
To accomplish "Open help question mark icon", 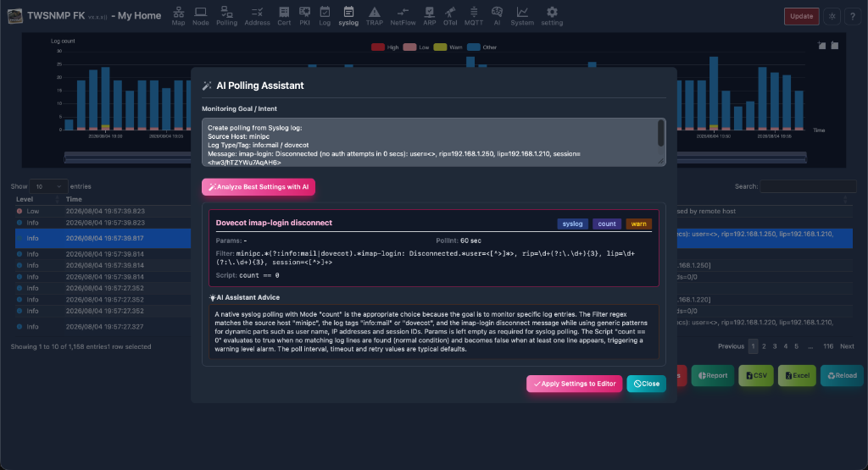I will tap(853, 16).
